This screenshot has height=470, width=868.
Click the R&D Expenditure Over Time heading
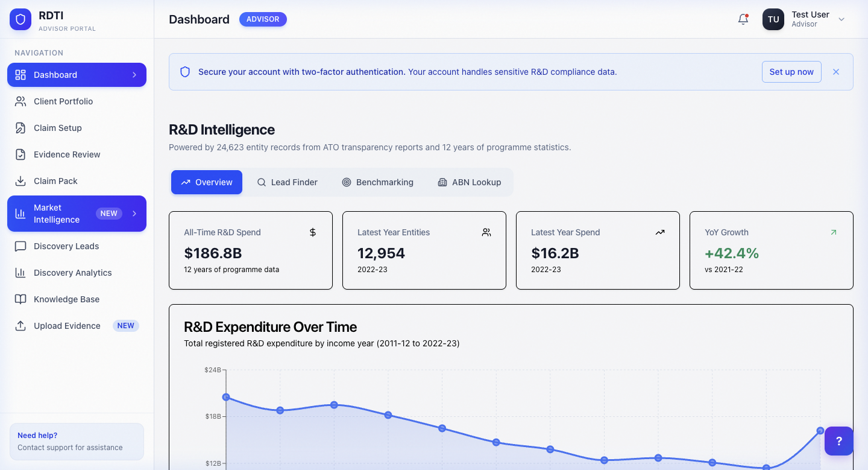click(270, 327)
